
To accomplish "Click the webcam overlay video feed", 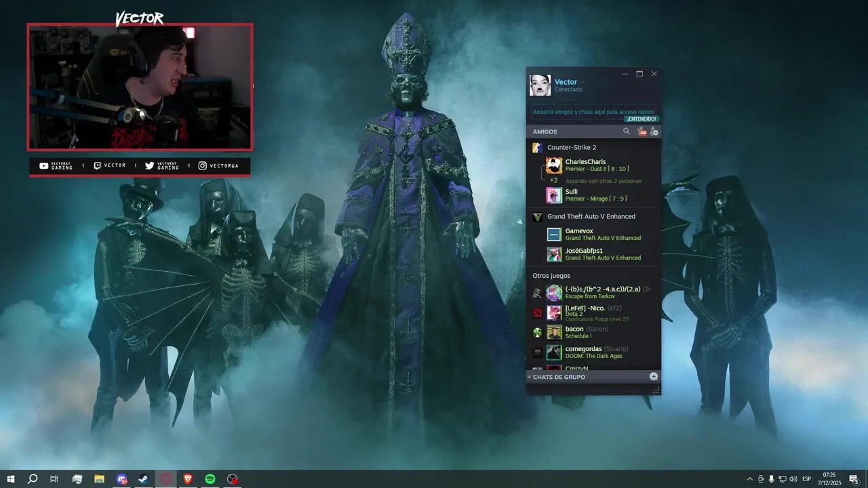I will click(140, 87).
